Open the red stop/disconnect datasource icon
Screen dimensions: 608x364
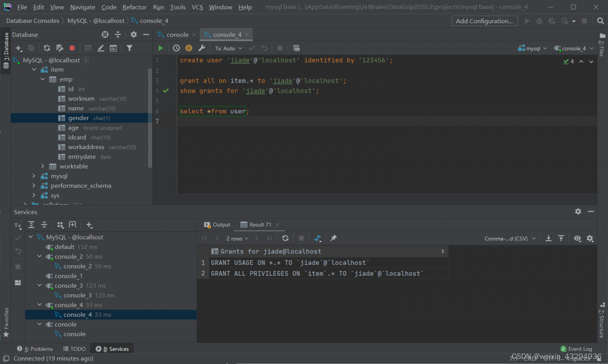point(72,48)
